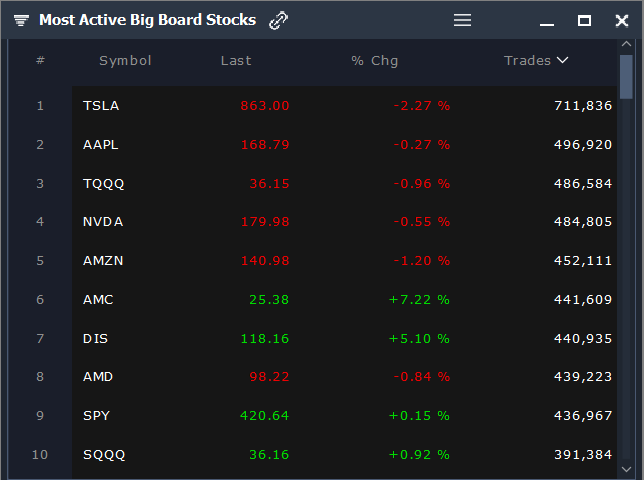Close the Most Active Big Board Stocks window

(622, 20)
